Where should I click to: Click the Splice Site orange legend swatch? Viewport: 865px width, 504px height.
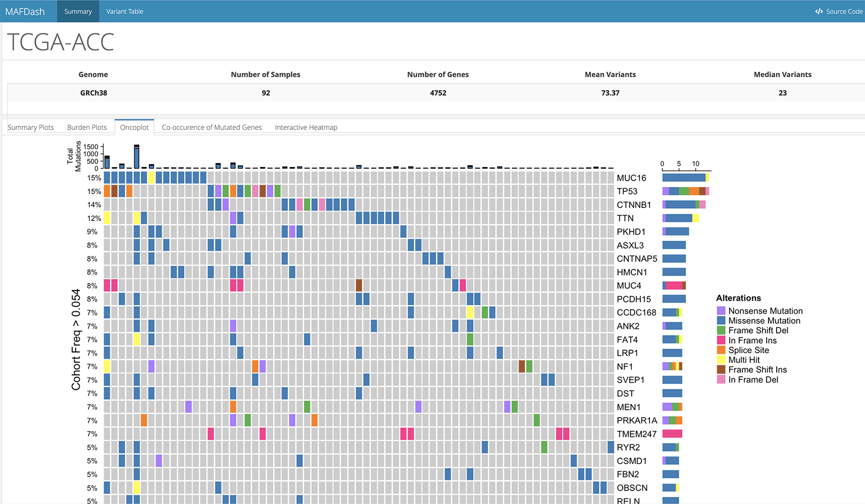click(x=721, y=350)
